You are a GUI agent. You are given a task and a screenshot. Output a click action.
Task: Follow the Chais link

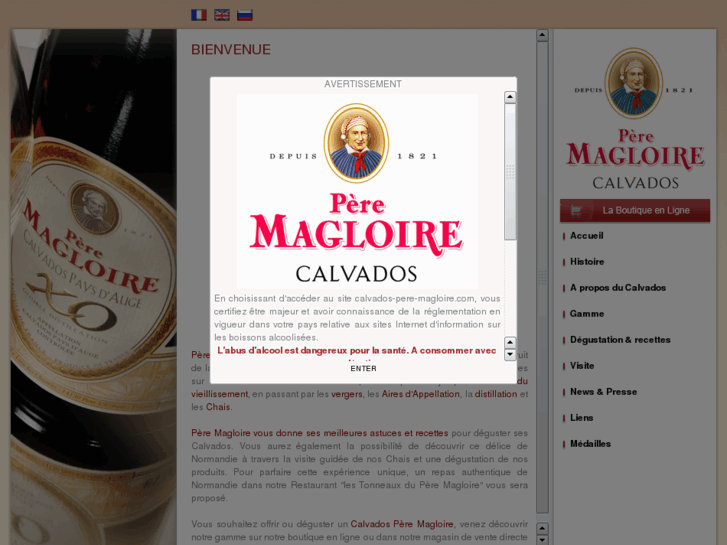click(218, 407)
